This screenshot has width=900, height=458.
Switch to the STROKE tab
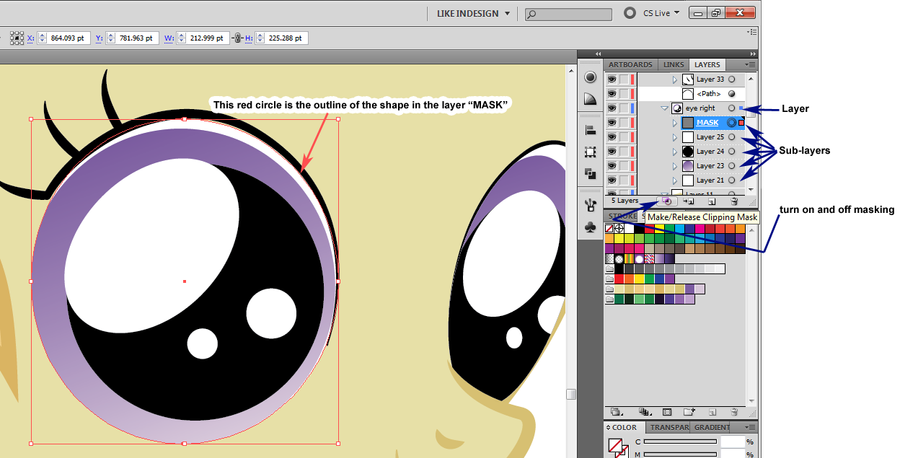(622, 216)
